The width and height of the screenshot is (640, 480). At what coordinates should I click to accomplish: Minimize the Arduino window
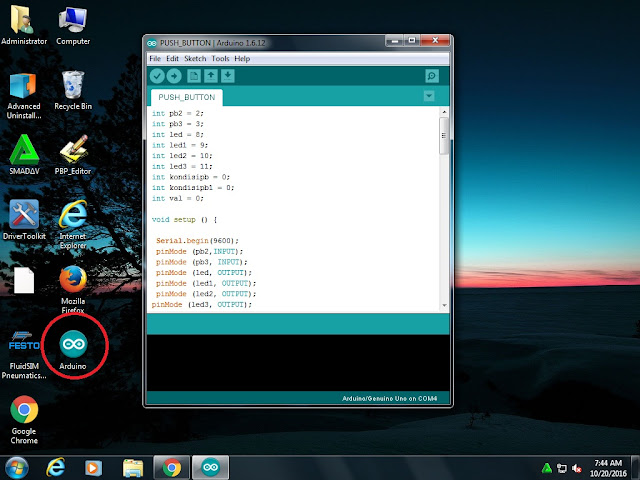[395, 41]
